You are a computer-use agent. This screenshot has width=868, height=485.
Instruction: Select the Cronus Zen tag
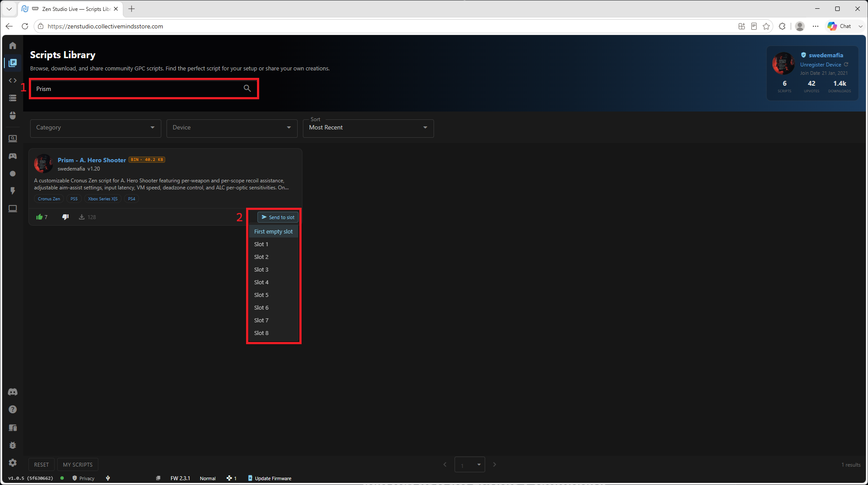[x=49, y=199]
